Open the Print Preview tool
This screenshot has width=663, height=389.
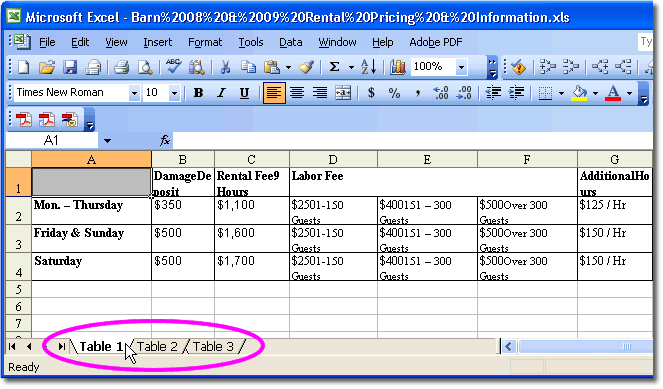(x=145, y=67)
